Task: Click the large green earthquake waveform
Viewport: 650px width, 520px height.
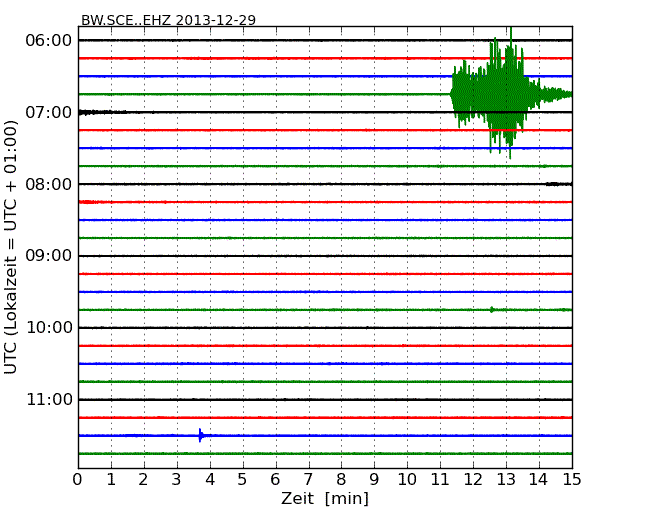Action: [x=500, y=94]
